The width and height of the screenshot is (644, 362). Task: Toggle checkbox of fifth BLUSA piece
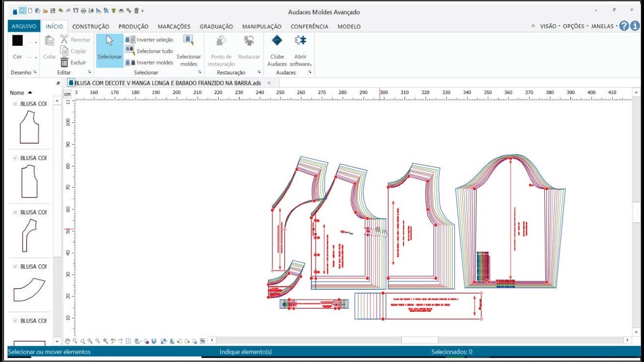point(15,321)
